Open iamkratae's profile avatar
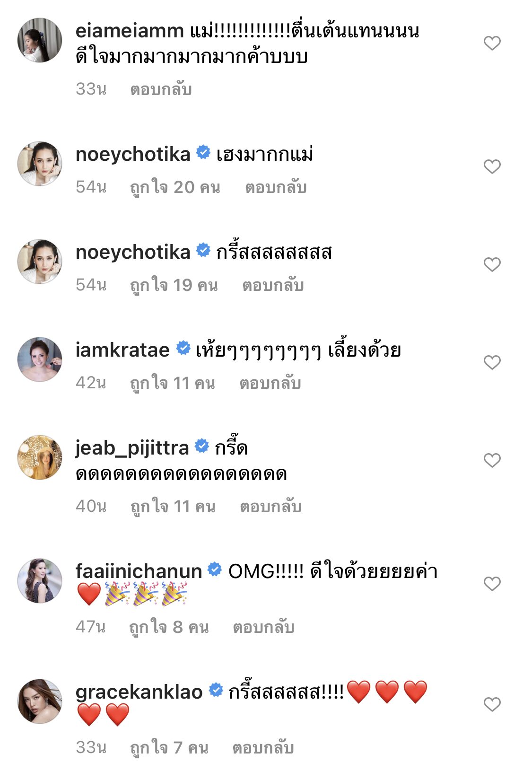This screenshot has height=771, width=532. tap(40, 359)
